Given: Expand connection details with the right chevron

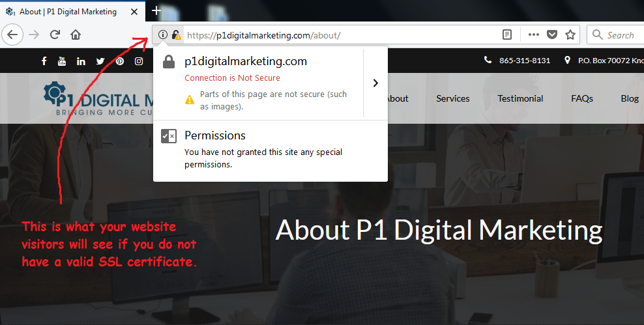Looking at the screenshot, I should [x=375, y=83].
